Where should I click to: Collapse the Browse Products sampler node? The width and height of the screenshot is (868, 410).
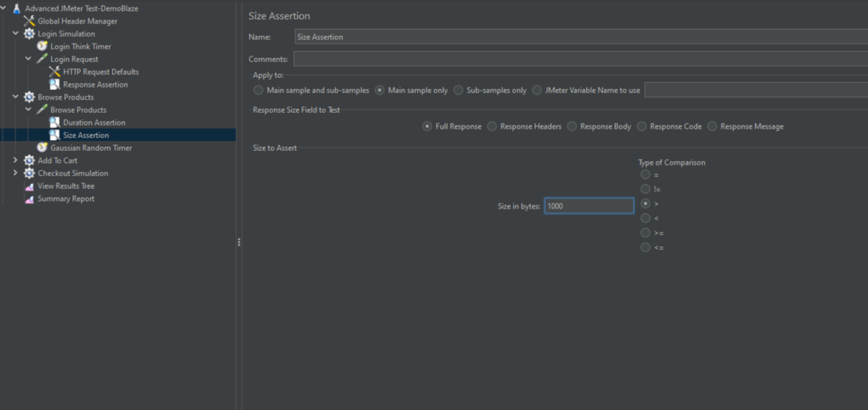29,110
